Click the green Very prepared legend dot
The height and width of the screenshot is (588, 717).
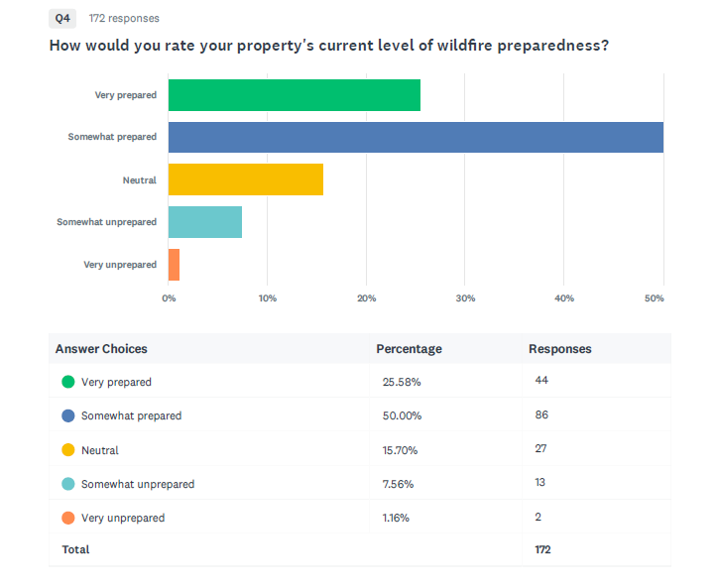68,382
